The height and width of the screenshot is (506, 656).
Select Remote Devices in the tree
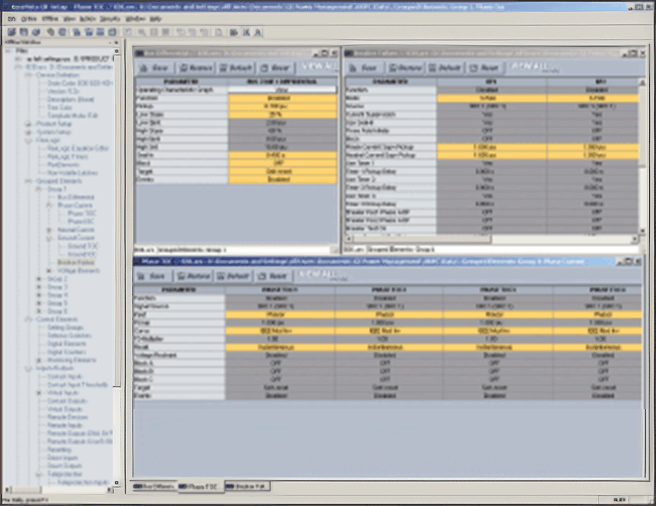[67, 417]
